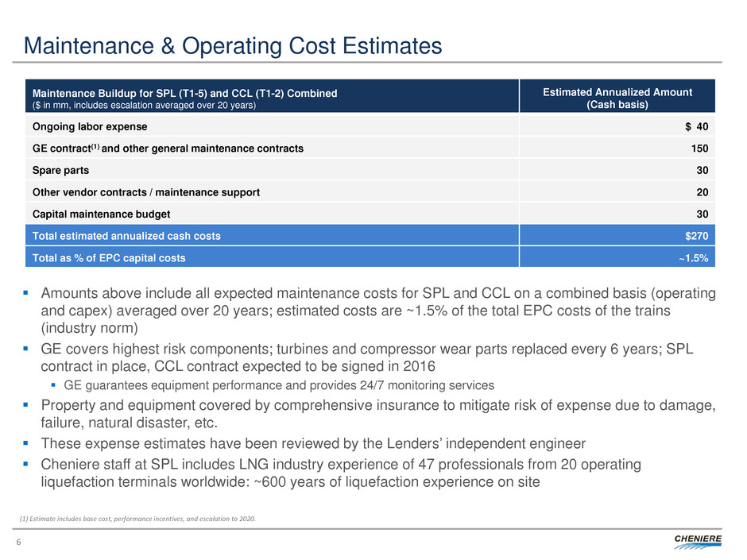This screenshot has height=560, width=747.
Task: Click the '$ 40' labor expense value
Action: pos(695,126)
